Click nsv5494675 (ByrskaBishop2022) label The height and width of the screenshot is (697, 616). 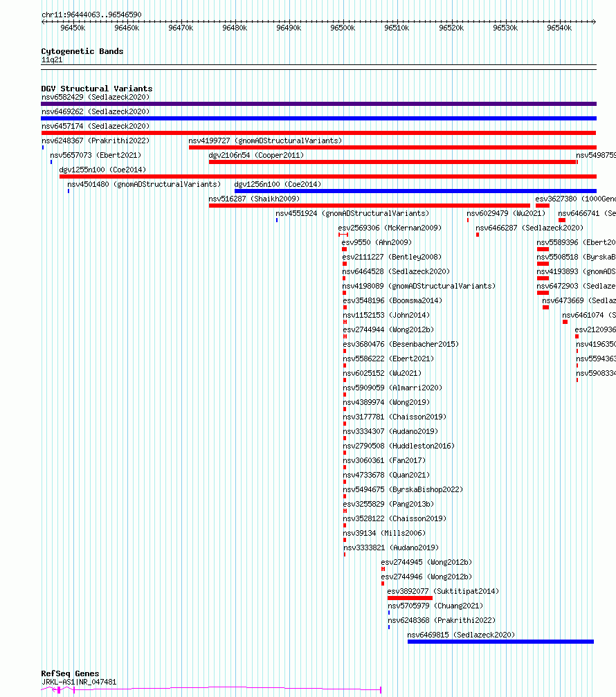[403, 489]
